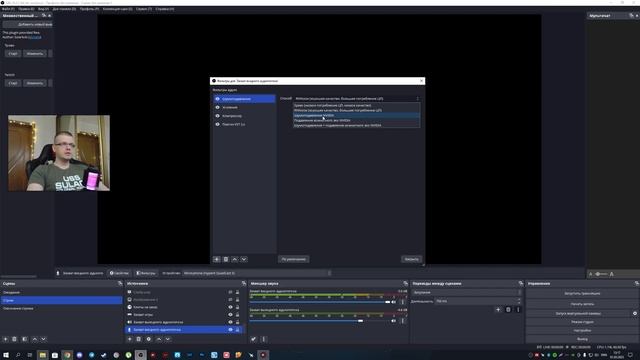The height and width of the screenshot is (360, 640).
Task: Move source up in Sources panel
Action: click(159, 339)
